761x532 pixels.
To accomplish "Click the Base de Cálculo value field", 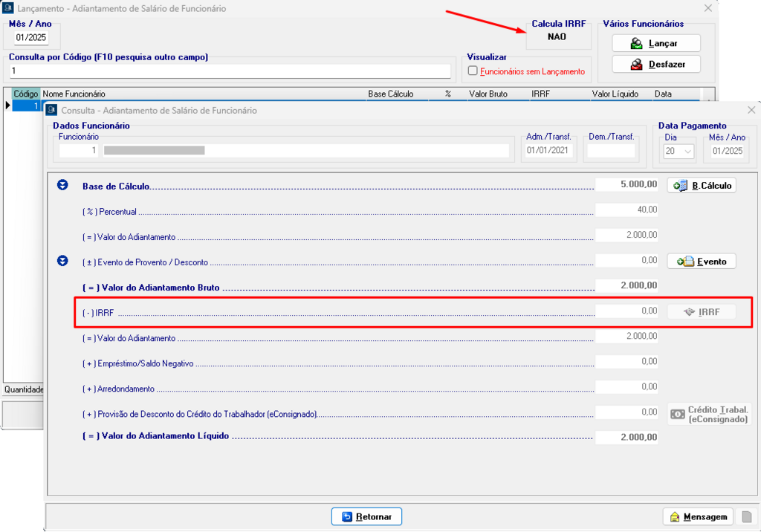I will pyautogui.click(x=627, y=185).
